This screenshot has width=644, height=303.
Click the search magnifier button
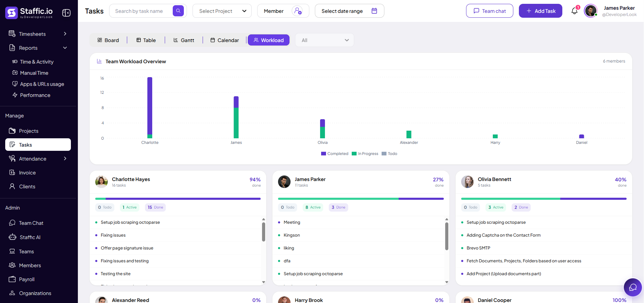coord(178,11)
